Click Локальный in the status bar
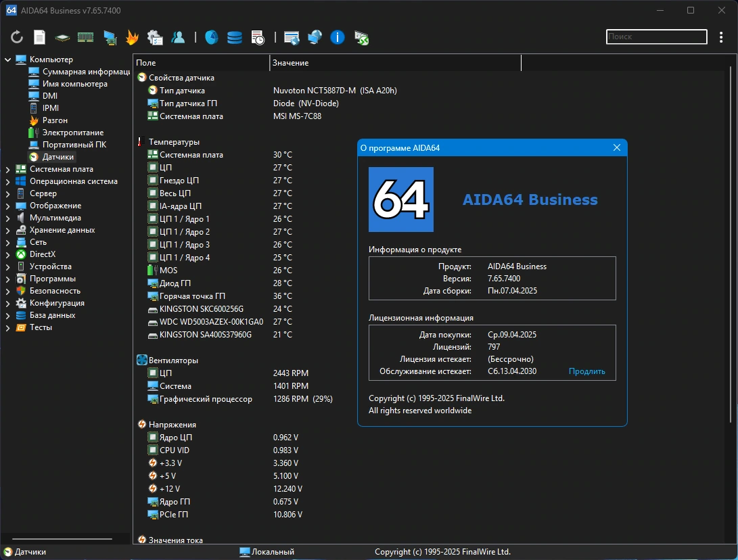This screenshot has width=738, height=560. [267, 552]
